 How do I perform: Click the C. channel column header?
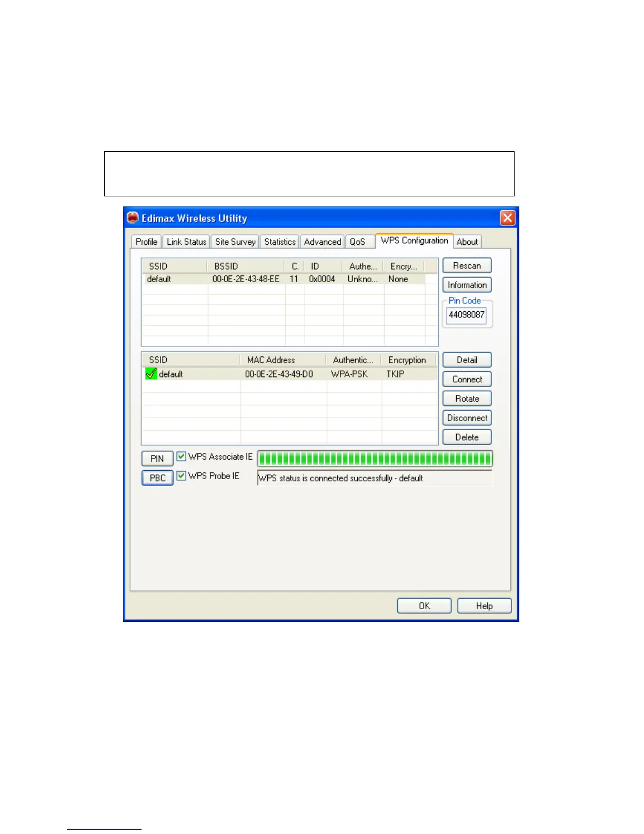pos(295,266)
